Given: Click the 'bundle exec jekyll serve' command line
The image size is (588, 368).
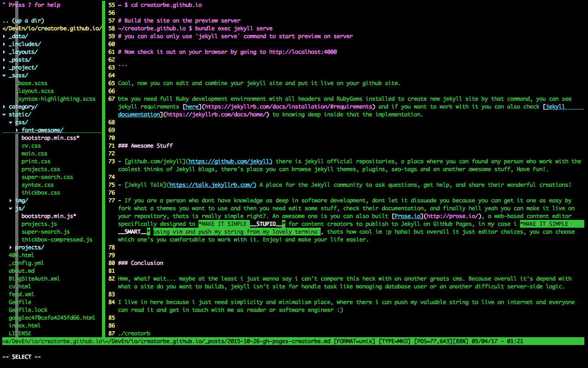Looking at the screenshot, I should pyautogui.click(x=234, y=29).
